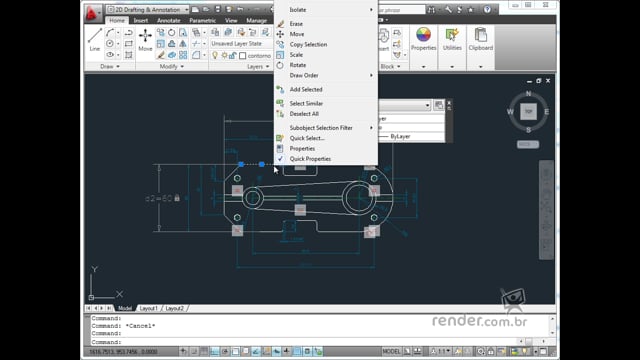Screen dimensions: 640x360
Task: Toggle Infer Constraints in status bar
Action: [x=183, y=351]
